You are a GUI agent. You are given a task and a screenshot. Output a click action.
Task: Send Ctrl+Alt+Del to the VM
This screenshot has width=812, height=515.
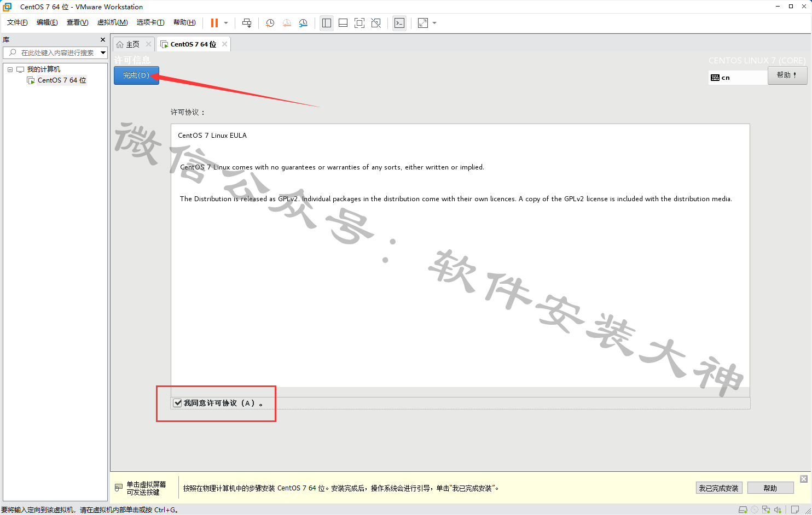(247, 23)
